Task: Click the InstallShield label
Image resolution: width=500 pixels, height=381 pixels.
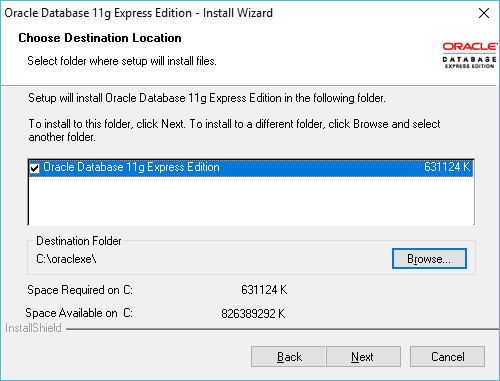Action: 33,328
